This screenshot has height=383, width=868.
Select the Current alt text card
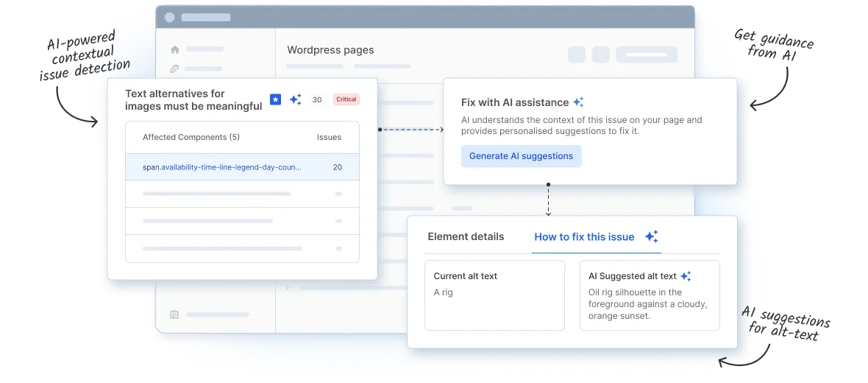pyautogui.click(x=494, y=295)
